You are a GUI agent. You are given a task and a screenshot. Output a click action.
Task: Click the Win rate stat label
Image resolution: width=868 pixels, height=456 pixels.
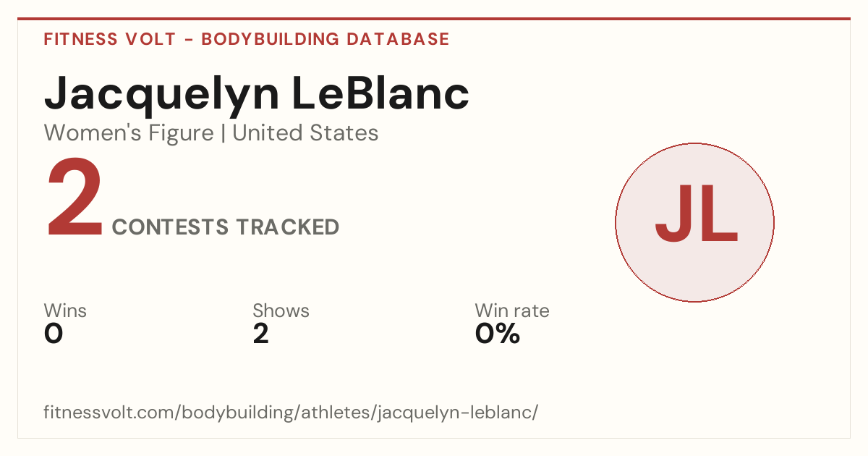point(512,311)
